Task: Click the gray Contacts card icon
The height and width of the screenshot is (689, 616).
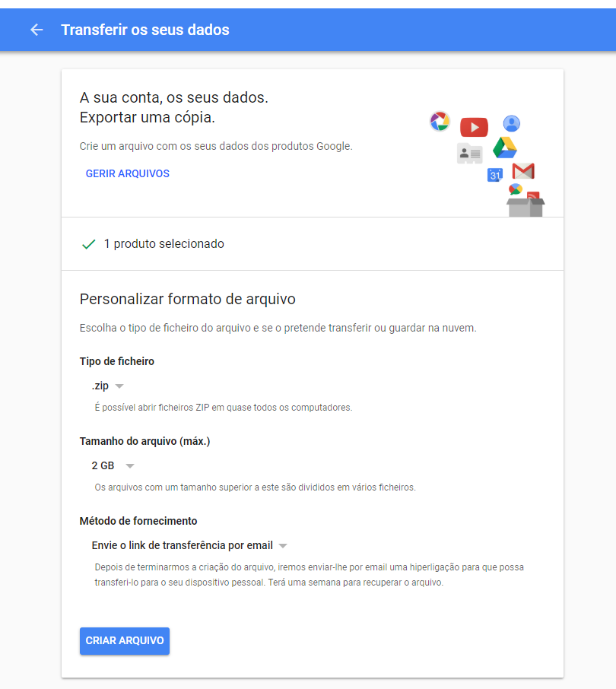Action: (x=469, y=154)
